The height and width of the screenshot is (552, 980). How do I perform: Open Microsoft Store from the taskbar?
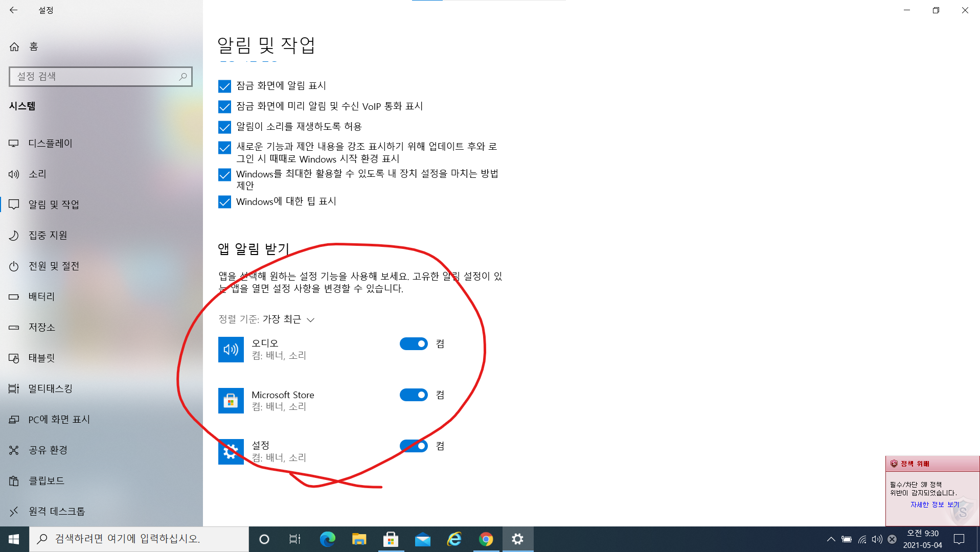click(390, 539)
